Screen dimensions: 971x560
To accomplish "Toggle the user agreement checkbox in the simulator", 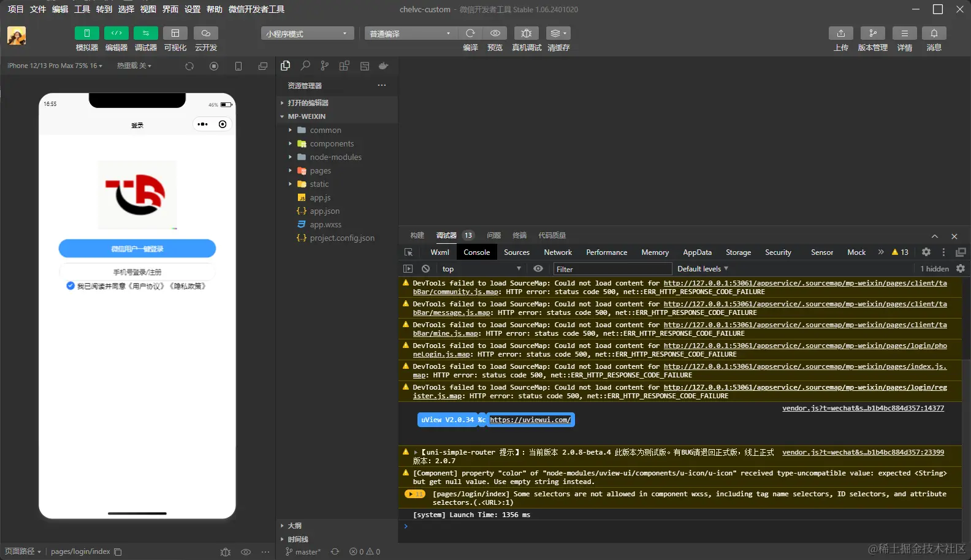I will coord(70,286).
